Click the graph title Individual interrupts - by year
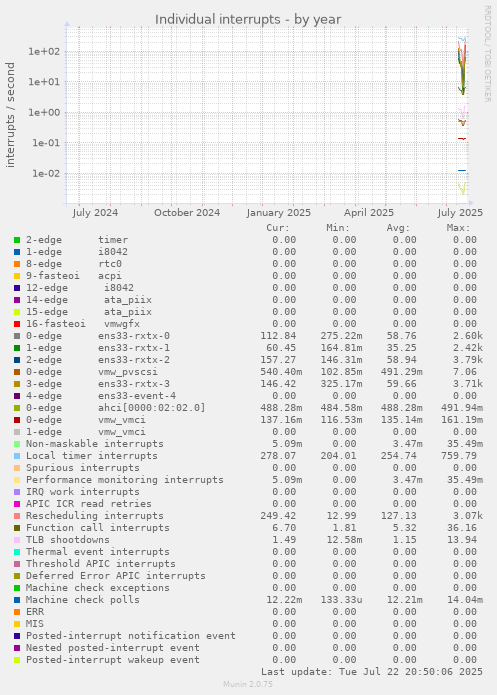The image size is (497, 695). pyautogui.click(x=248, y=20)
